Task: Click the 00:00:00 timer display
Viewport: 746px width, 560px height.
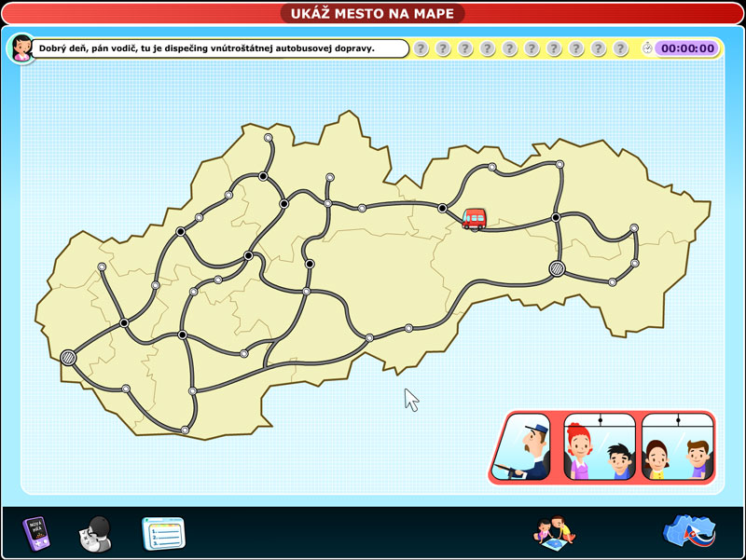Action: click(687, 48)
